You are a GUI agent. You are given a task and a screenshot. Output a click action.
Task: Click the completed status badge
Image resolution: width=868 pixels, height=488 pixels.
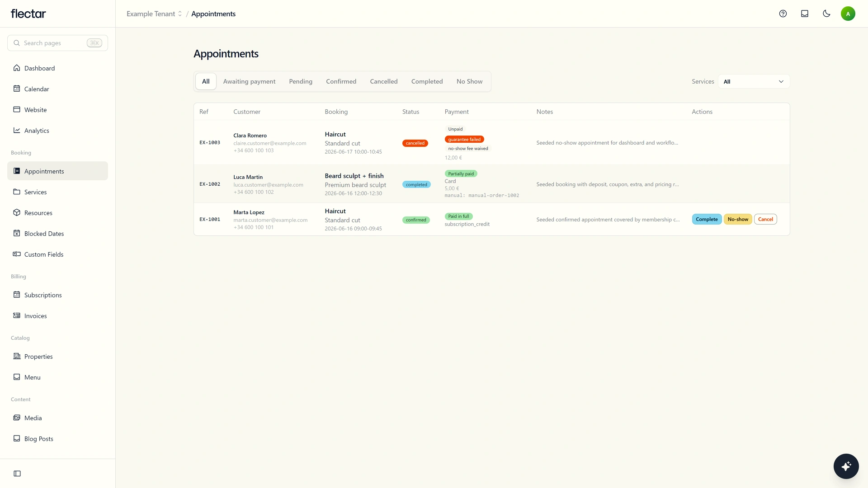tap(416, 185)
